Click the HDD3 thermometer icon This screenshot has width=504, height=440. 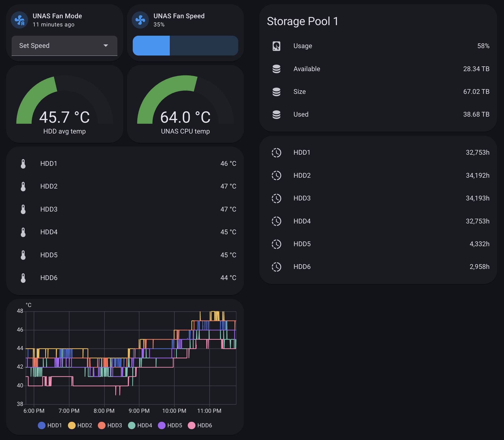(x=23, y=209)
